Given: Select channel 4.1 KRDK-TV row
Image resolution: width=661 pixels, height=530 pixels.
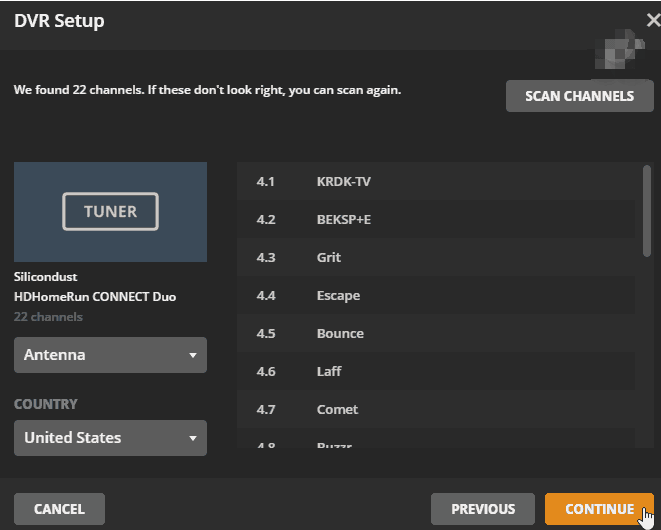Looking at the screenshot, I should click(x=436, y=181).
